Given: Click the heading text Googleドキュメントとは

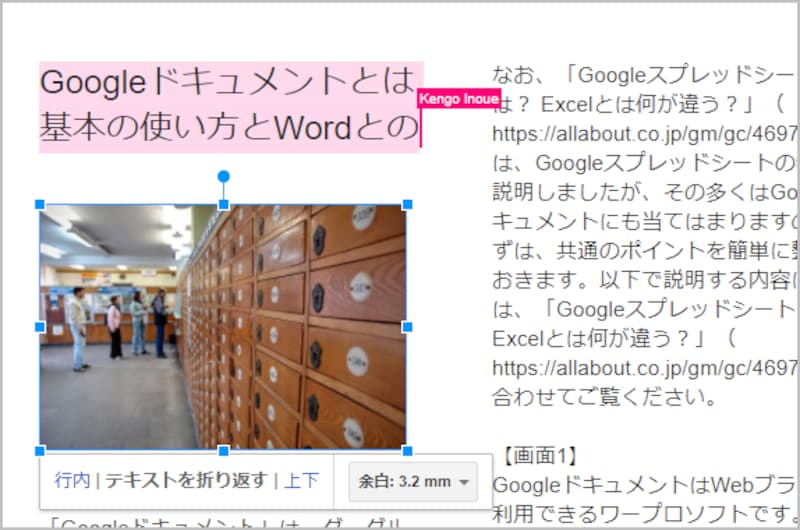Looking at the screenshot, I should click(x=228, y=82).
